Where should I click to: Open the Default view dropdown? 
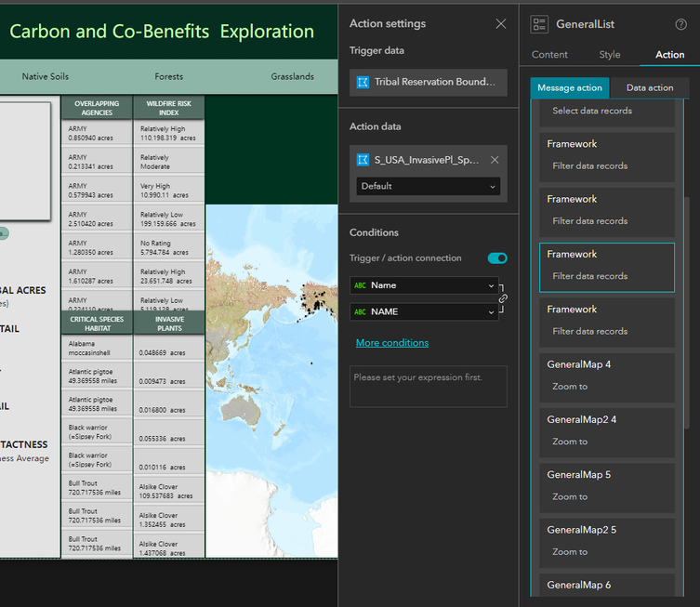click(x=428, y=186)
